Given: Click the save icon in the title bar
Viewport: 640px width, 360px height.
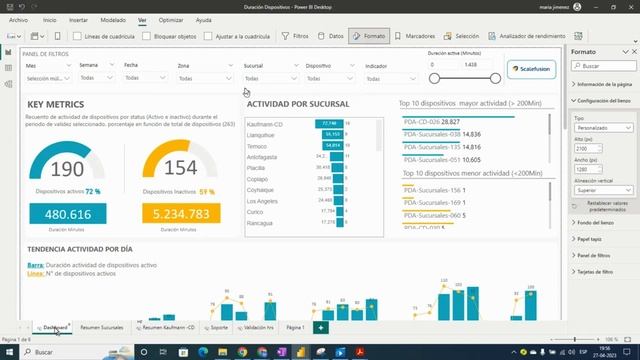Looking at the screenshot, I should (x=10, y=7).
